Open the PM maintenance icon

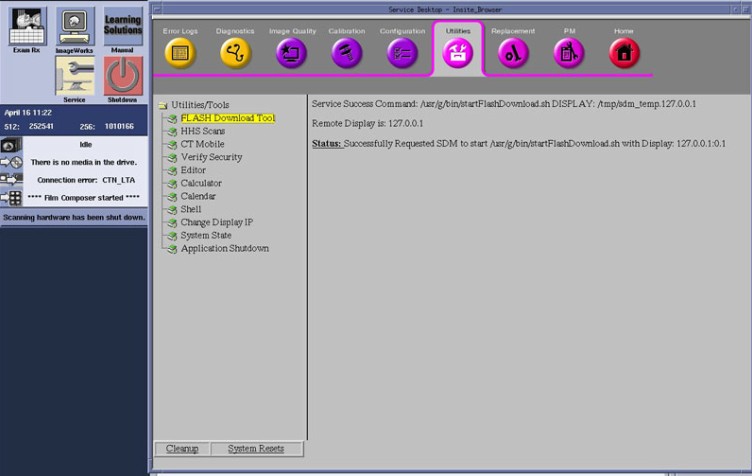pyautogui.click(x=568, y=53)
